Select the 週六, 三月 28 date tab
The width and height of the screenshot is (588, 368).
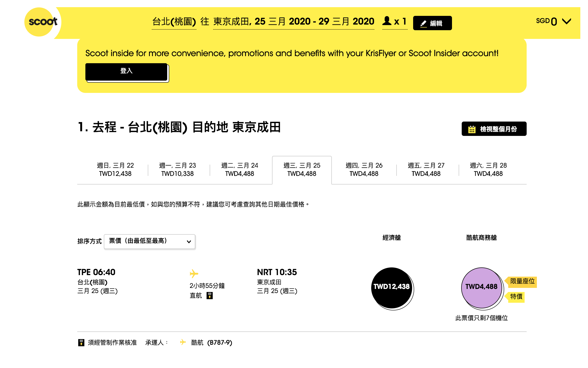tap(488, 169)
